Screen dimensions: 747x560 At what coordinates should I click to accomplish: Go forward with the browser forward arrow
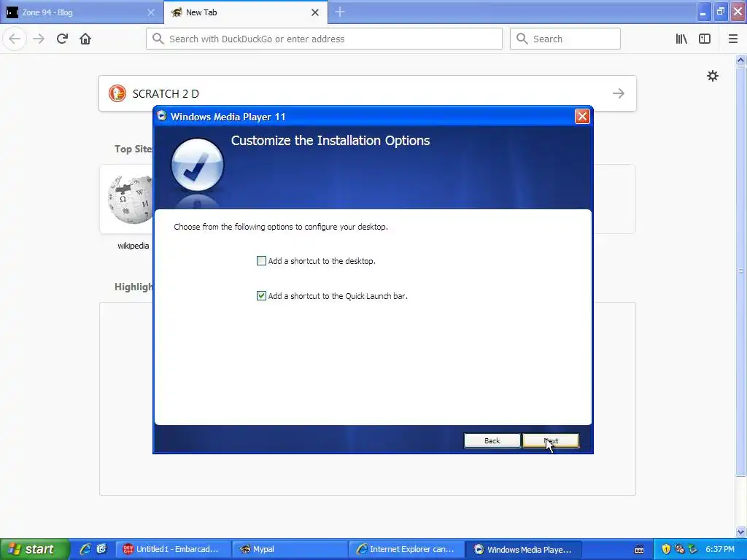[x=39, y=39]
